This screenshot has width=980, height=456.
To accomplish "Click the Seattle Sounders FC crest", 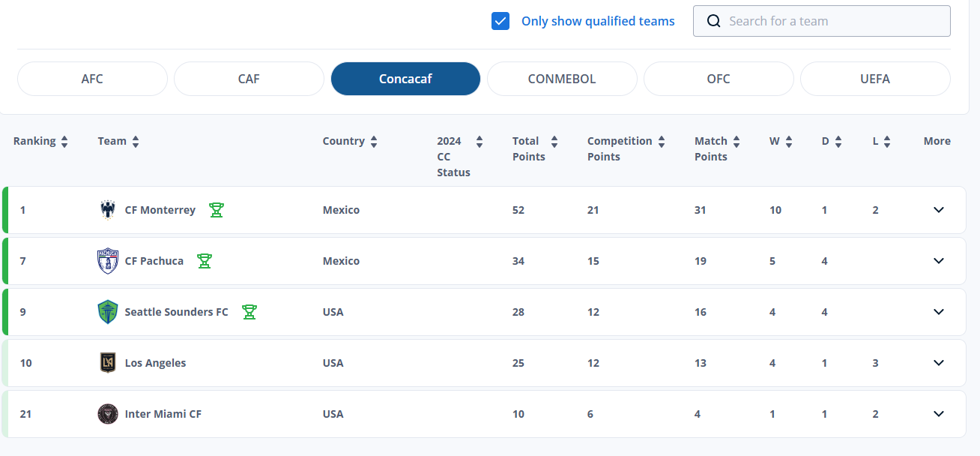I will [108, 312].
